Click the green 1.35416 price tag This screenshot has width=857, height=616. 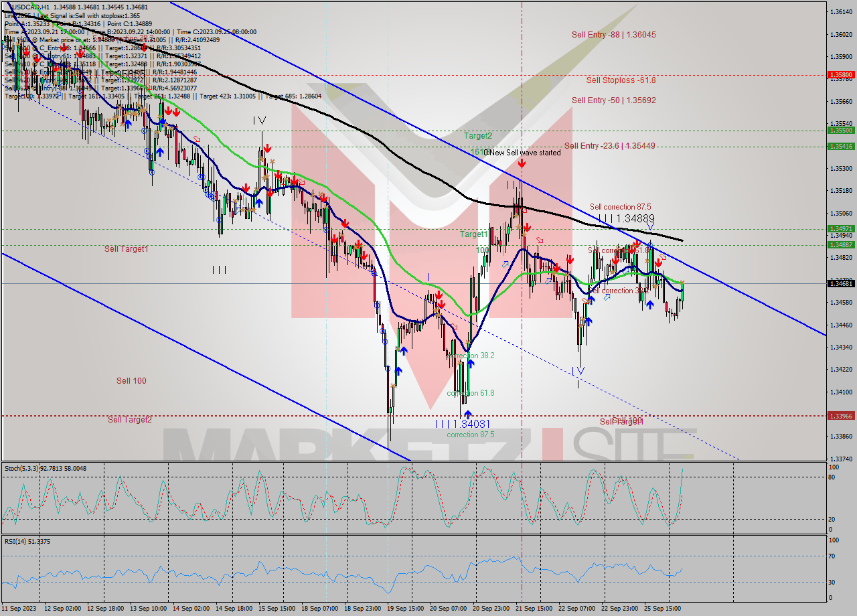840,146
